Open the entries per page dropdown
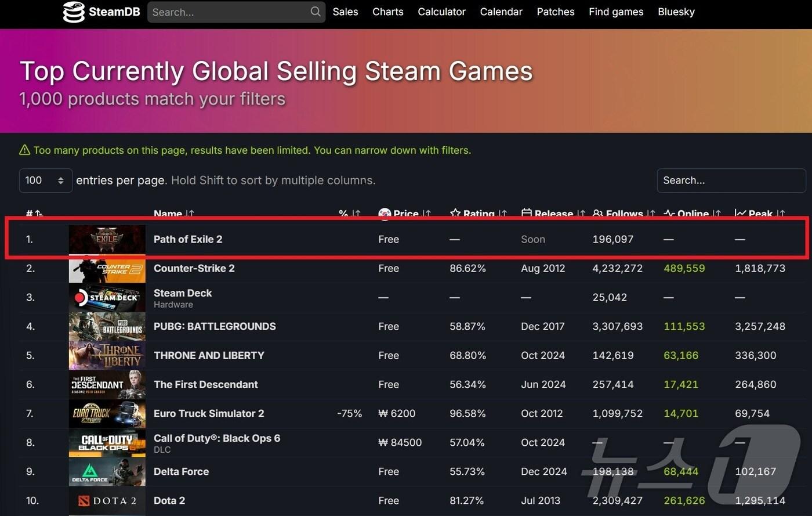The width and height of the screenshot is (812, 516). click(45, 181)
